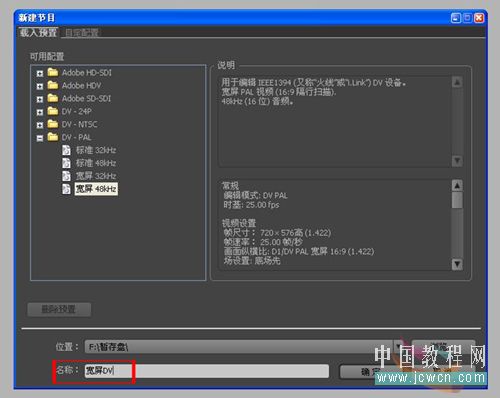Click the DV - PAL folder icon

(53, 137)
